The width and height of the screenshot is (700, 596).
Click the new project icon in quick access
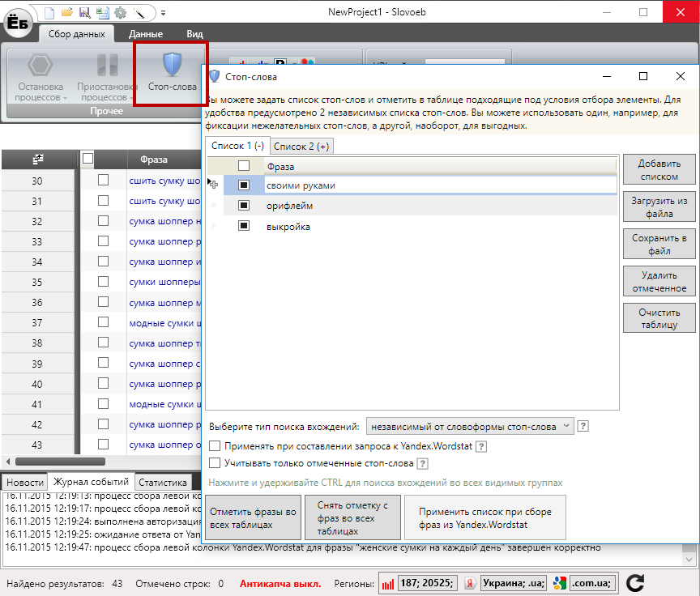(x=50, y=13)
